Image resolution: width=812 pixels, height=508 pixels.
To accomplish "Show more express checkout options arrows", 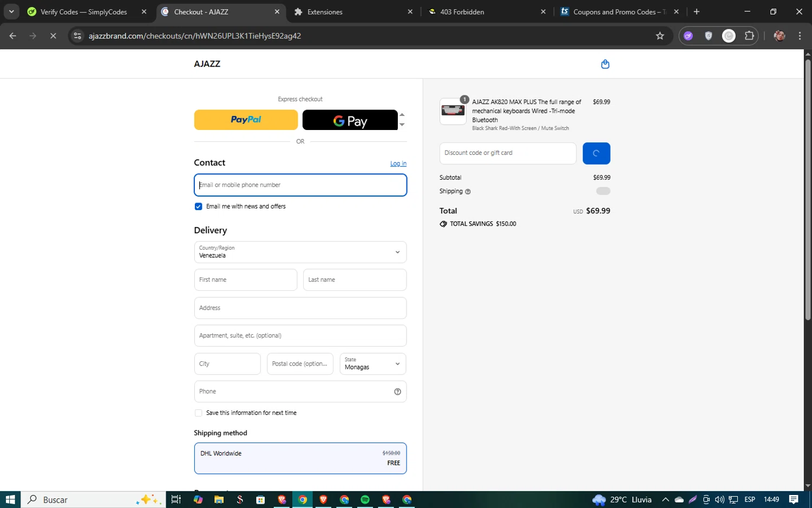I will (402, 120).
